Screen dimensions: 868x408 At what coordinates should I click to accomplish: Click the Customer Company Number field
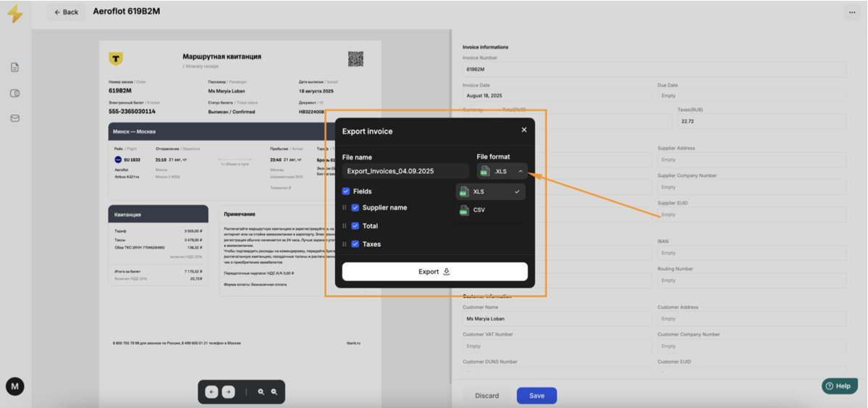(752, 346)
